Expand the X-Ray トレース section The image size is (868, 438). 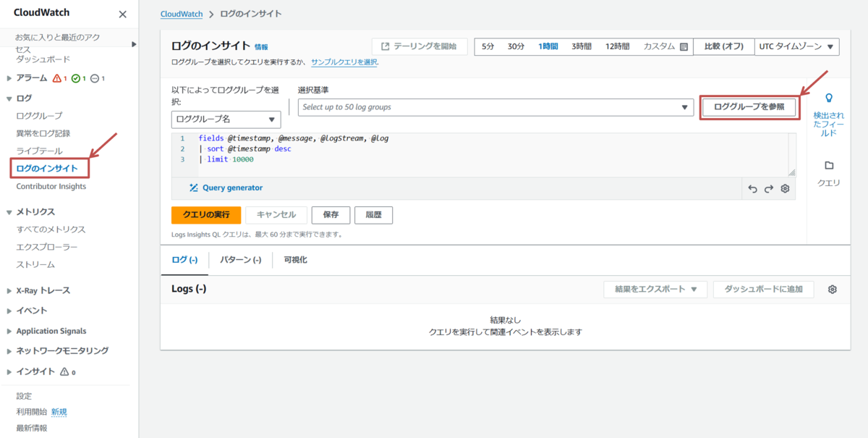click(9, 291)
